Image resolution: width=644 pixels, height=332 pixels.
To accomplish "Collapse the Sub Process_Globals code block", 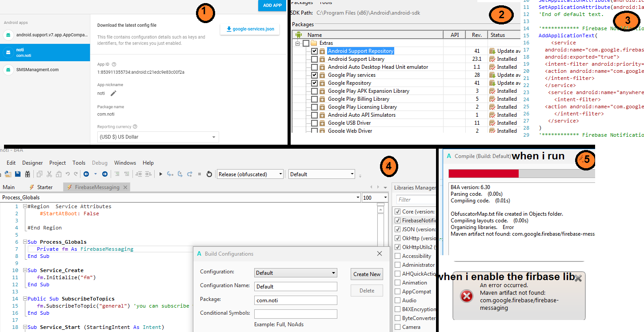I will [24, 242].
